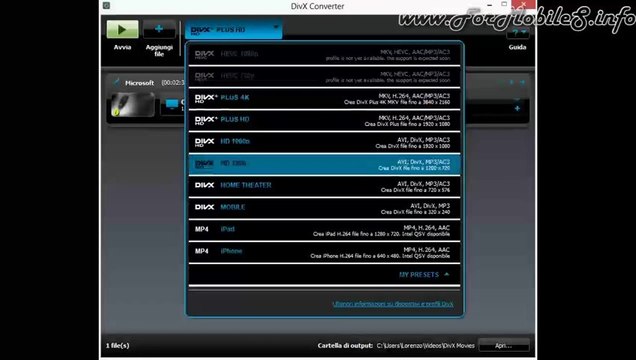Click the grayed HEVC 1080p profile row
Viewport: 636px width, 360px height.
[x=324, y=55]
